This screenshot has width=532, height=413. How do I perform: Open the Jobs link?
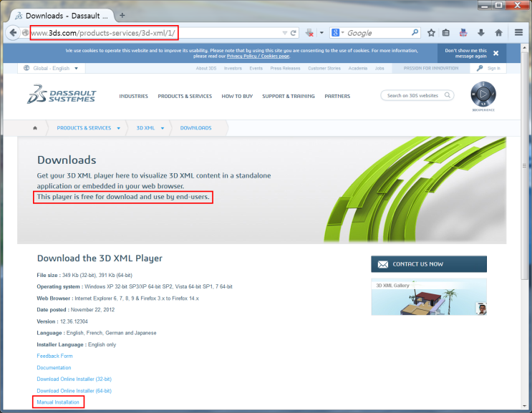click(379, 68)
